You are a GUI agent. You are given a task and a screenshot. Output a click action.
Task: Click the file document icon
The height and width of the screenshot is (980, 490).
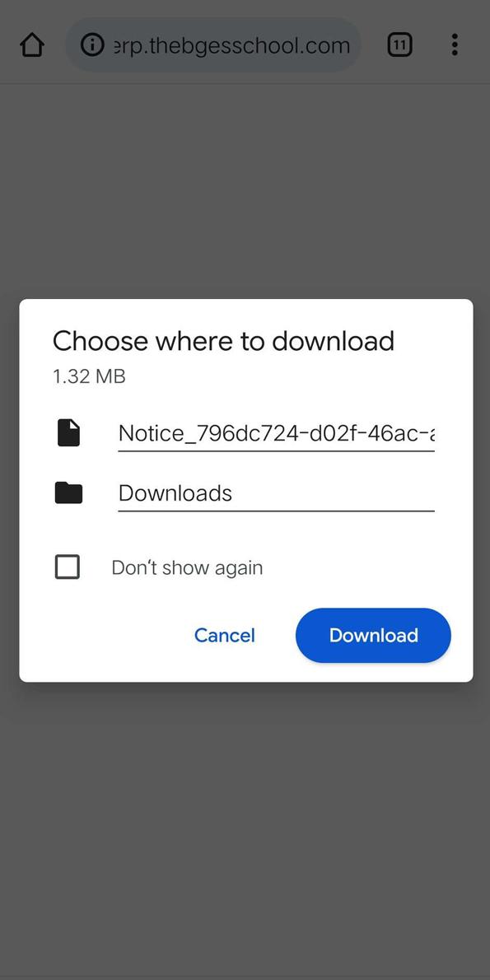tap(68, 432)
